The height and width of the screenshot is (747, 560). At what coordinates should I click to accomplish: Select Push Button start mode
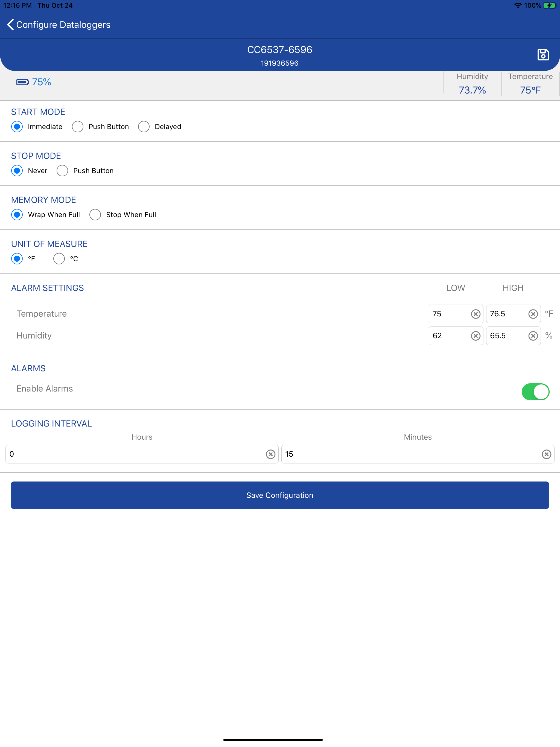point(78,127)
